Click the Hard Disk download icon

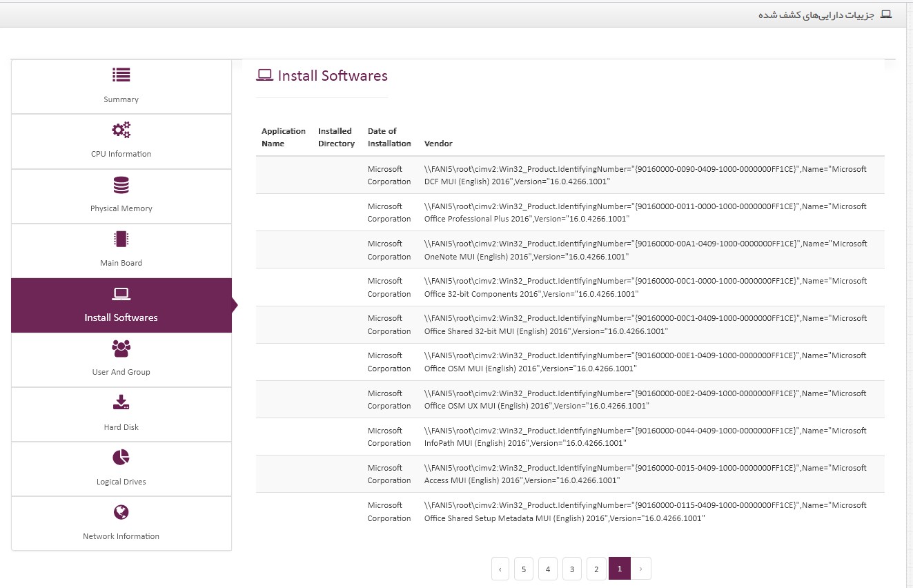[x=121, y=403]
